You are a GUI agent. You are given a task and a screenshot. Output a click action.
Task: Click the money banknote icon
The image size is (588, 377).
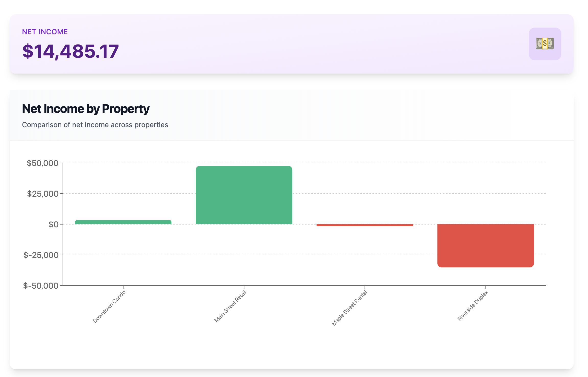[545, 44]
